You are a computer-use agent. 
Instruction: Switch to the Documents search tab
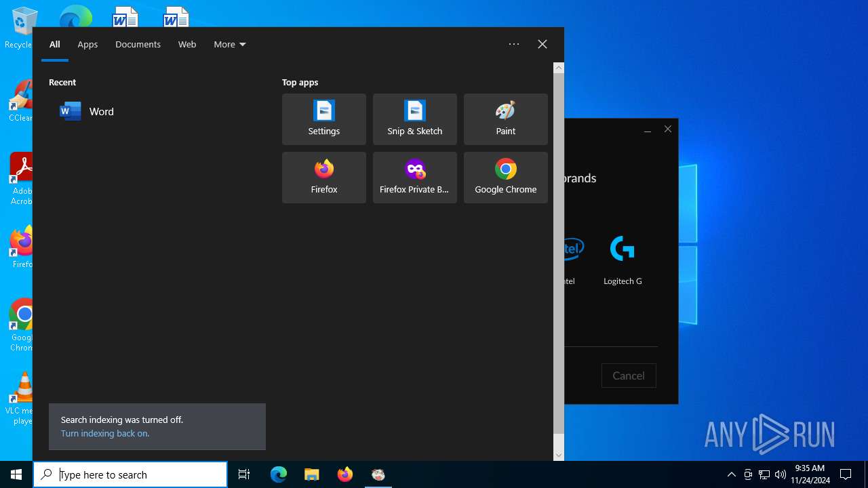click(138, 44)
